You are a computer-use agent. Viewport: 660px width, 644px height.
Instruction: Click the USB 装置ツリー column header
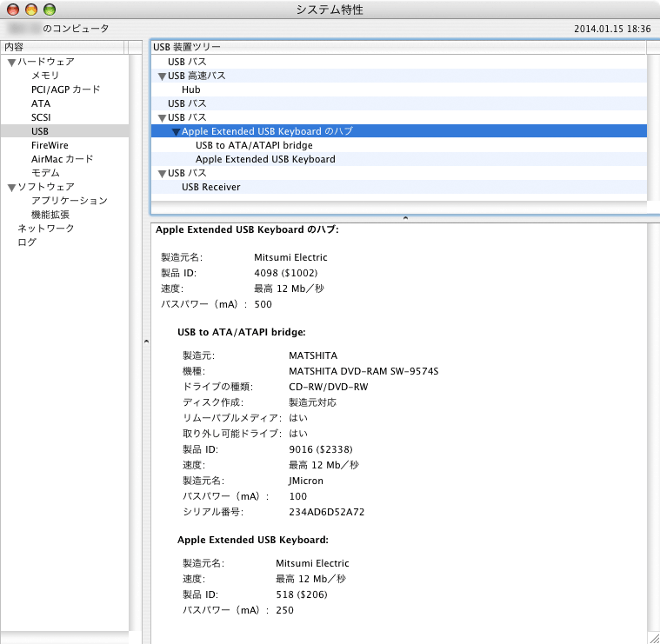click(398, 47)
